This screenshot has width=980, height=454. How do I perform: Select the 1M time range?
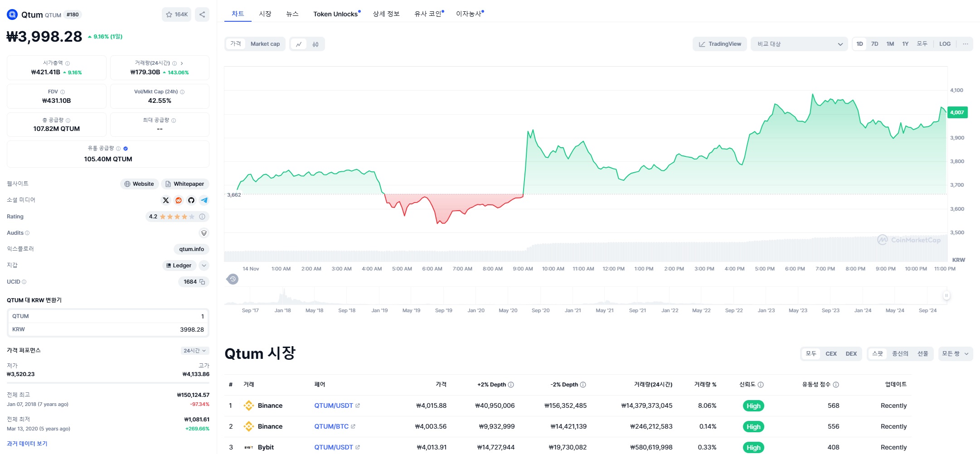890,44
